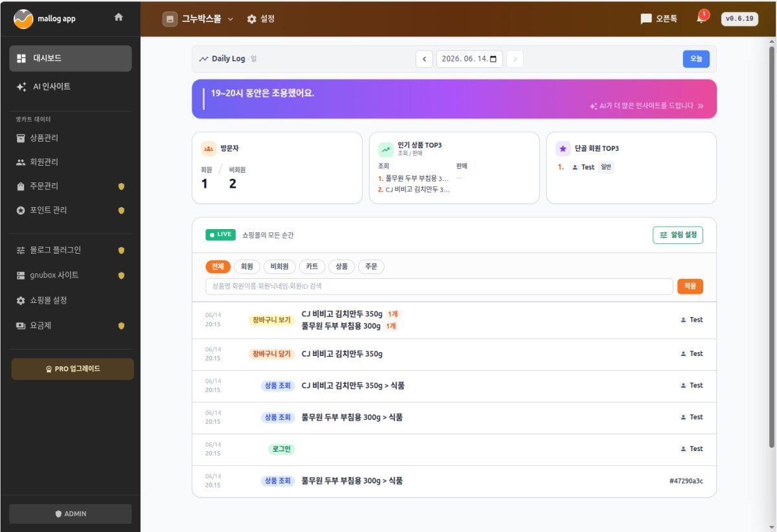Go to next day arrow
Screen dimensions: 777x532
click(x=515, y=59)
